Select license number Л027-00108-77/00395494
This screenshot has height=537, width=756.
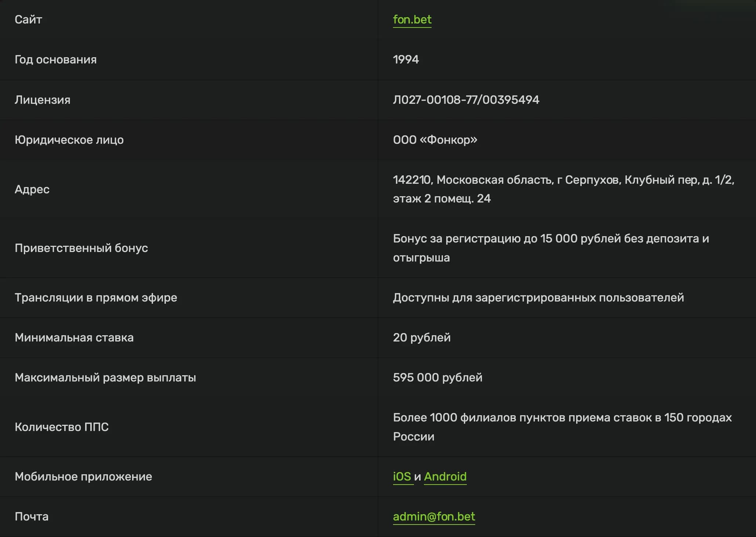pyautogui.click(x=466, y=100)
